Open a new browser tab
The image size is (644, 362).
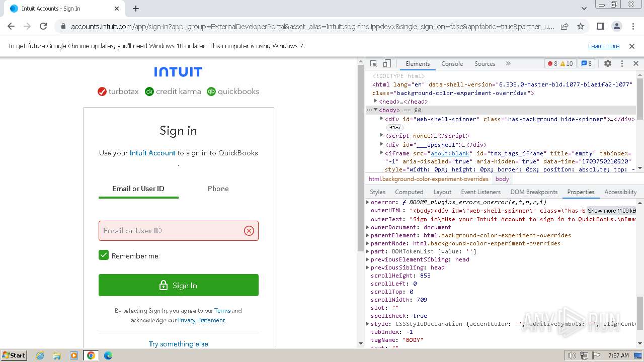[x=136, y=9]
